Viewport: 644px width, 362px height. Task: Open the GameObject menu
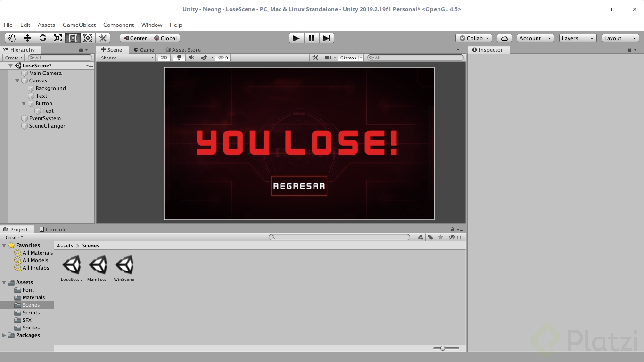[x=79, y=25]
